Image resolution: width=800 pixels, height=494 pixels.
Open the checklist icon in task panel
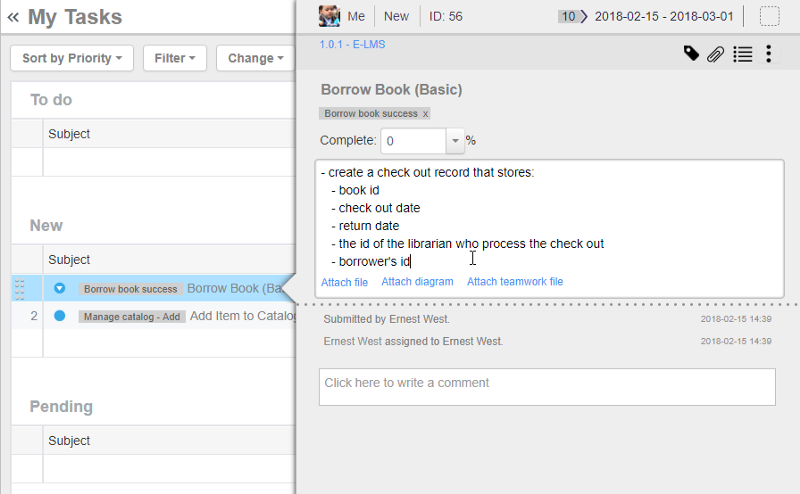(x=742, y=54)
